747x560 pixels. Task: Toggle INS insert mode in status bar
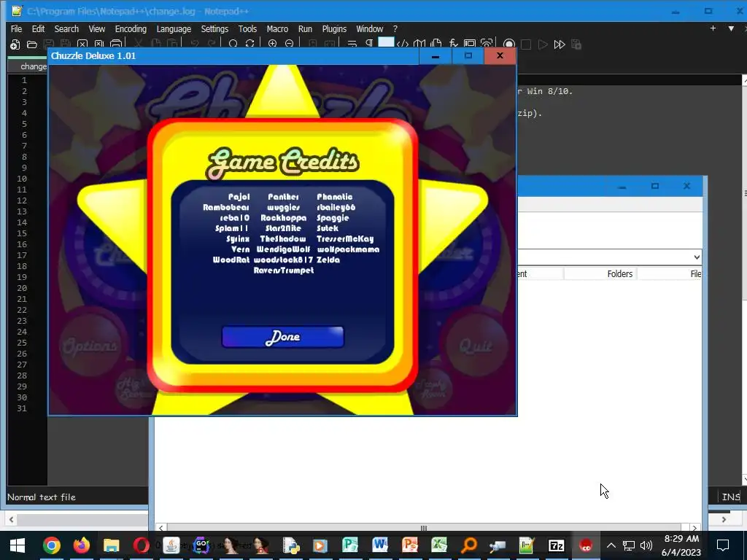point(730,497)
